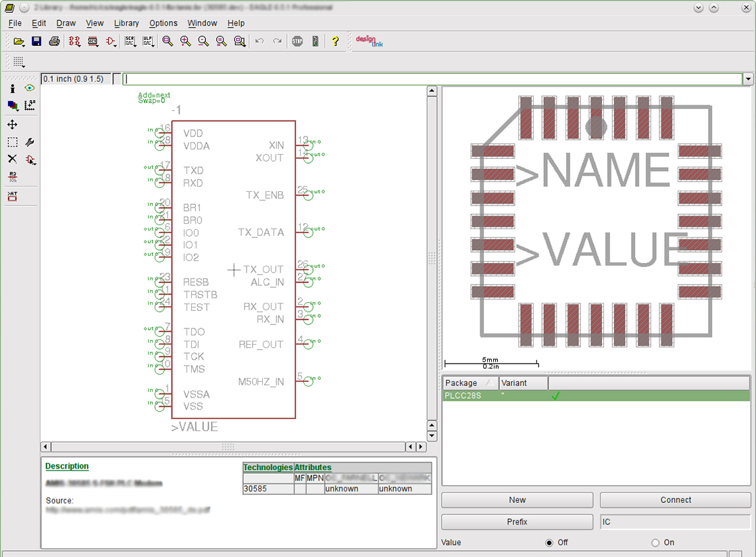Open the Options menu
Screen dimensions: 756x557
coord(163,23)
